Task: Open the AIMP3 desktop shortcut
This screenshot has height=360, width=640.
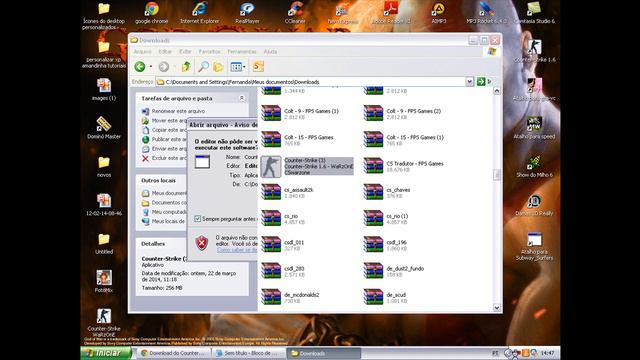Action: 439,13
